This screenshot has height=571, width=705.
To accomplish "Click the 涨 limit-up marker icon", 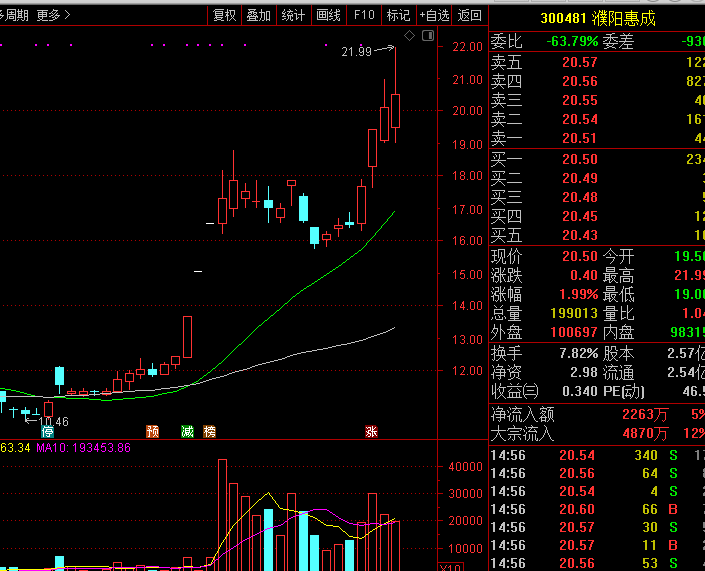I will (x=371, y=432).
